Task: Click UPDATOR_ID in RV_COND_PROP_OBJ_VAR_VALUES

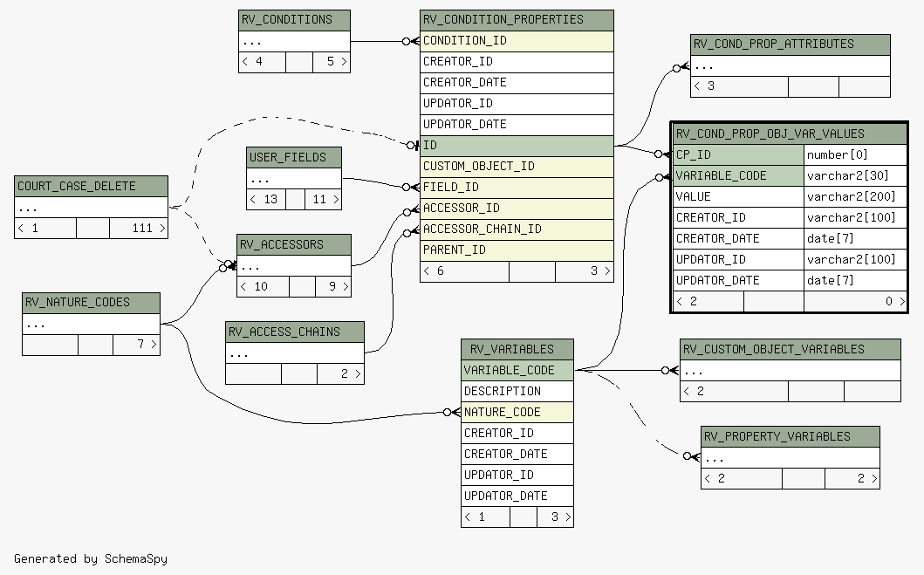Action: point(738,259)
